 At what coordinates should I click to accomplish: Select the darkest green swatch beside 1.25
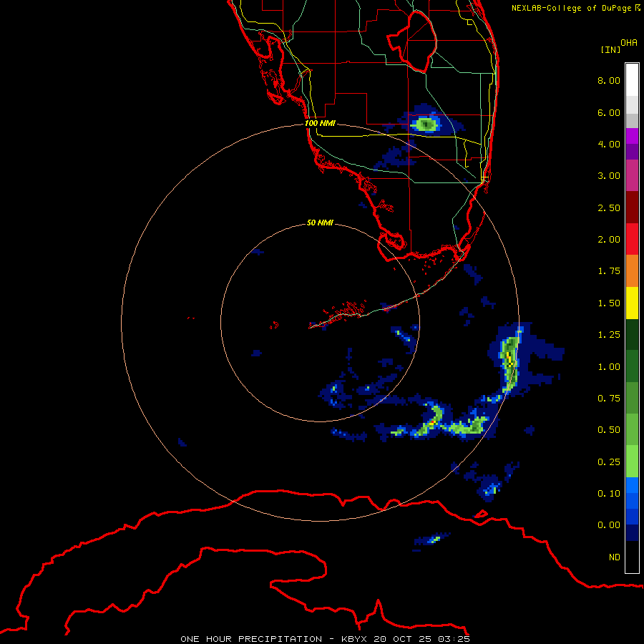pyautogui.click(x=632, y=334)
